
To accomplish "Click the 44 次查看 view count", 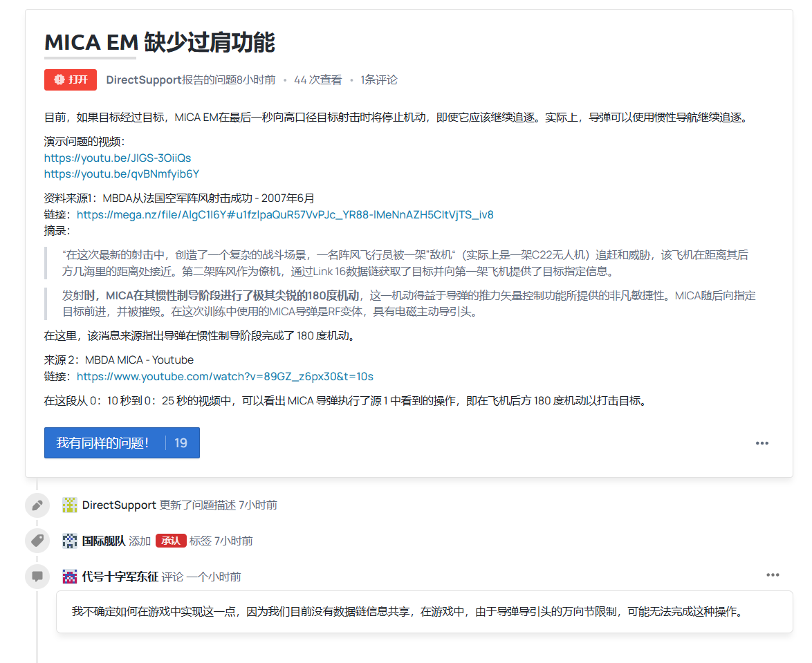I will click(318, 80).
